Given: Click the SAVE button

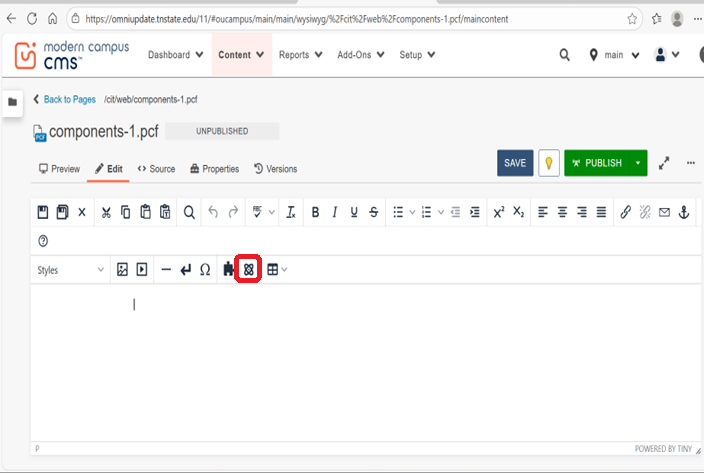Looking at the screenshot, I should click(x=515, y=163).
